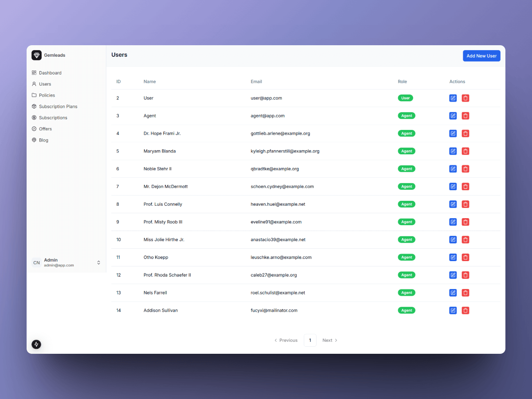Viewport: 532px width, 399px height.
Task: Click the Dashboard grid icon in sidebar
Action: pyautogui.click(x=34, y=73)
